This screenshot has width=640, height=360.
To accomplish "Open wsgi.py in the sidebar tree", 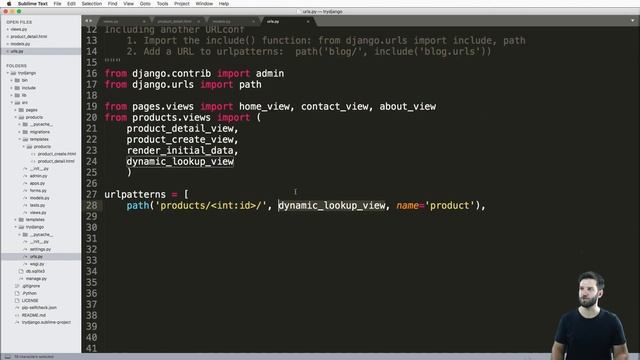I will 37,264.
